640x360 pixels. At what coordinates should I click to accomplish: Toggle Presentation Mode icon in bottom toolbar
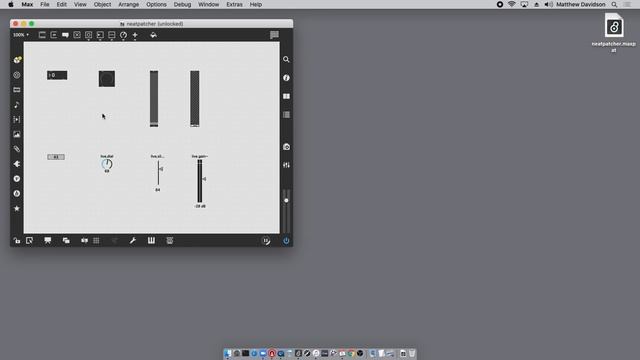48,241
